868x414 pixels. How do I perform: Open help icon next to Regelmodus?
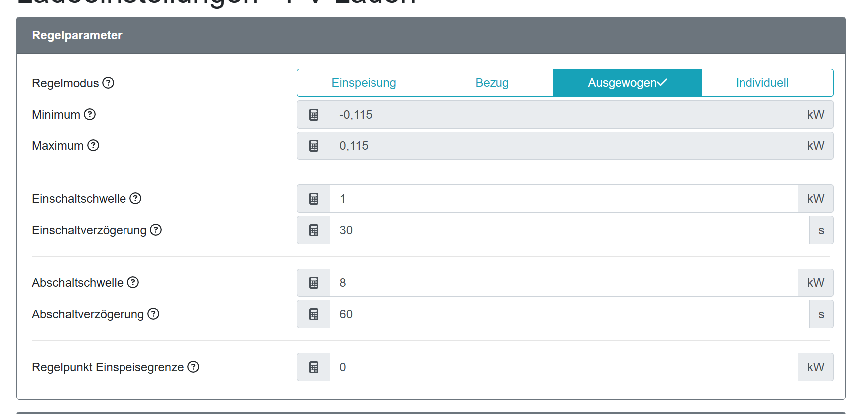(108, 83)
